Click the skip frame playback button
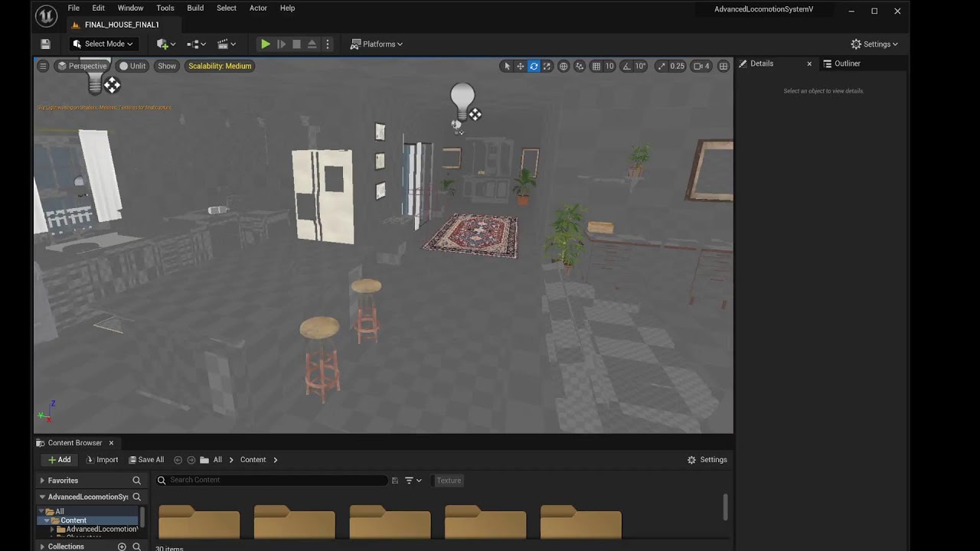 pyautogui.click(x=281, y=44)
